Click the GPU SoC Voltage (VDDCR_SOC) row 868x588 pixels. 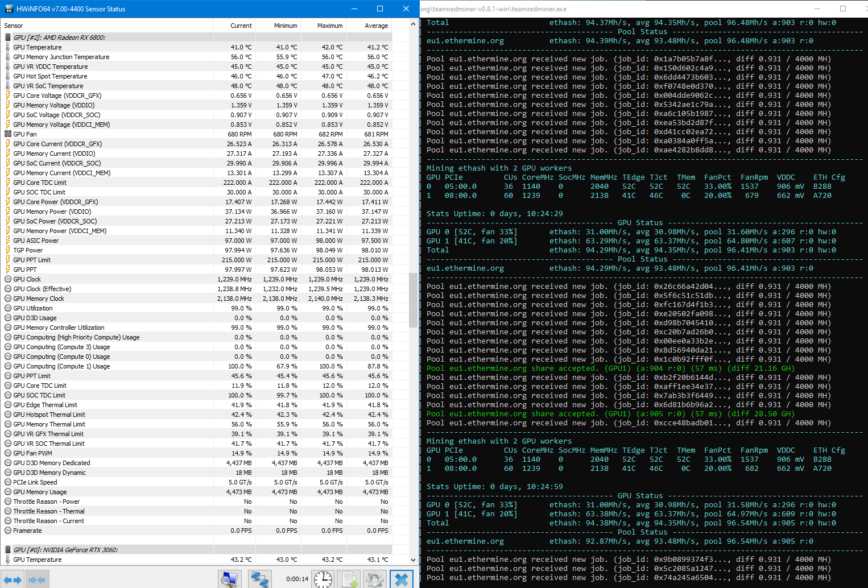[196, 115]
